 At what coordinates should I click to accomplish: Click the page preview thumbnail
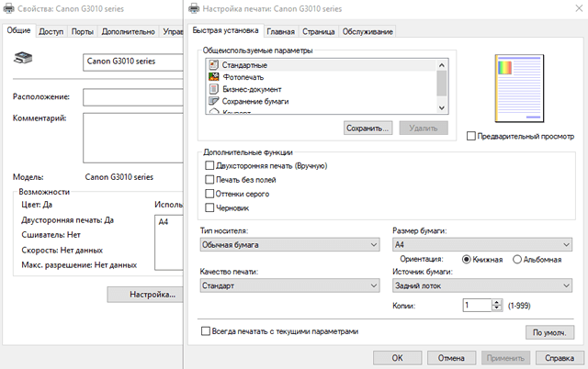[x=519, y=88]
